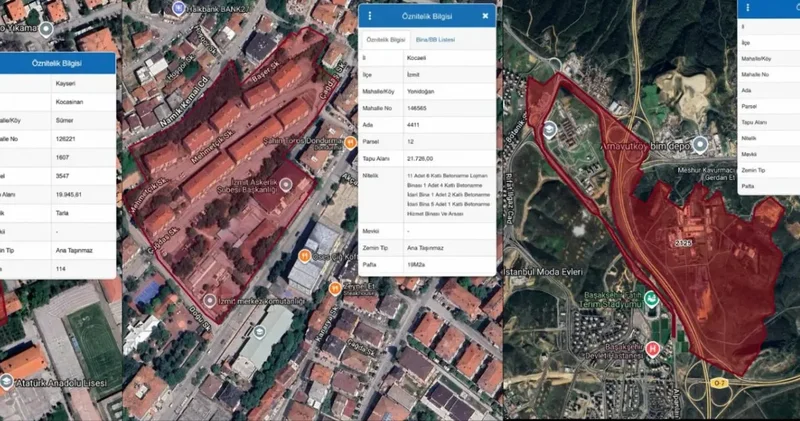800x421 pixels.
Task: Click the İzmit Askerlik Şubesi Başkanlığı marker
Action: point(286,184)
